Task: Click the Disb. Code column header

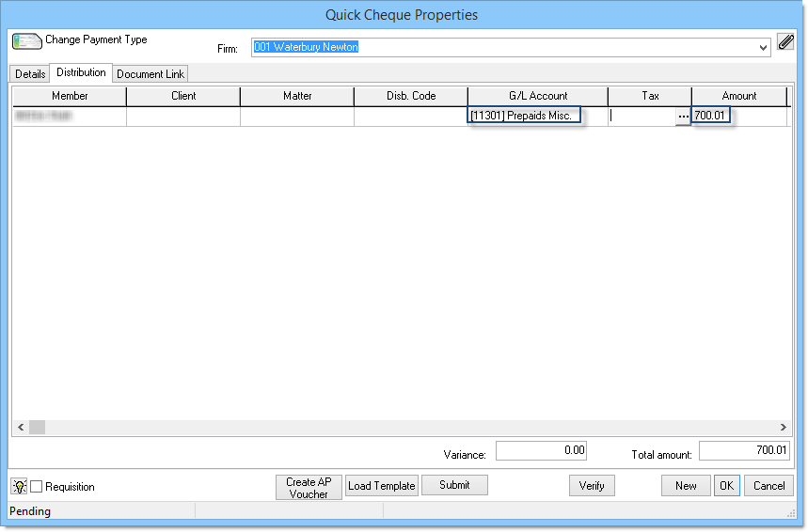Action: click(x=411, y=96)
